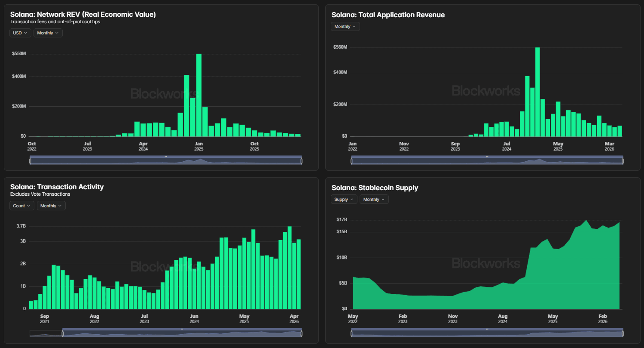Click the left range handle under Total Application Revenue
This screenshot has height=348, width=644.
point(351,161)
